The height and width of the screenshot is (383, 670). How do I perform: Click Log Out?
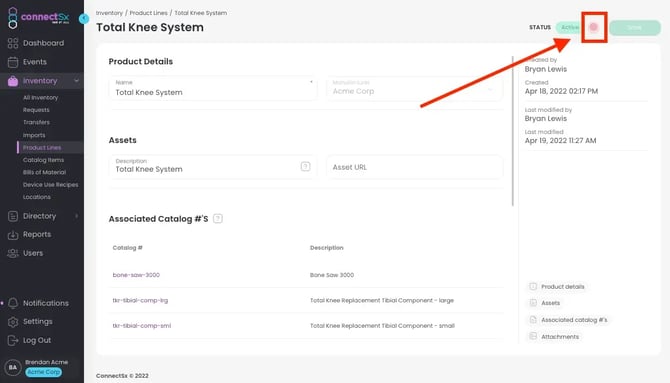(37, 340)
